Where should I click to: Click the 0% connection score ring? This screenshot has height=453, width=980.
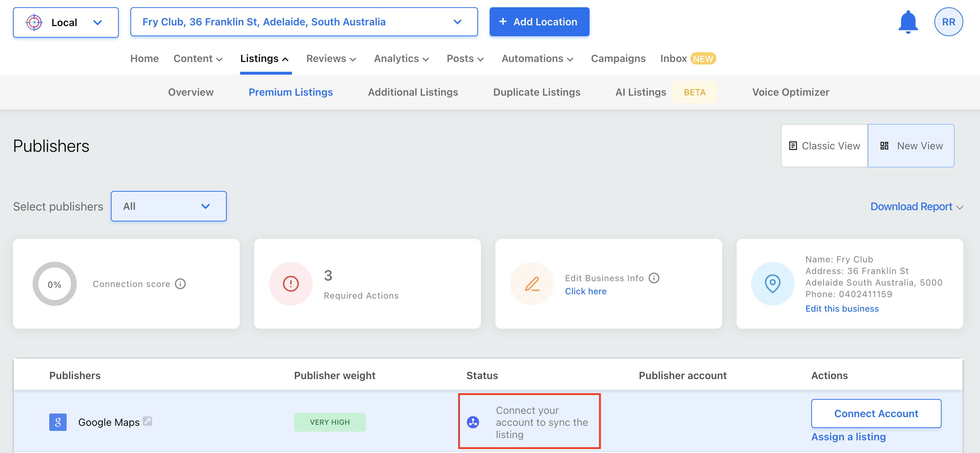[x=54, y=284]
